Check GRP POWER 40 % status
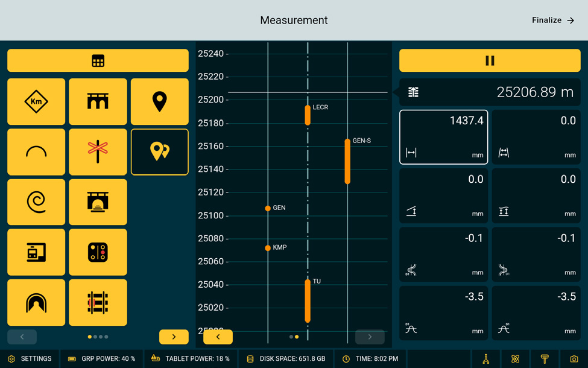 coord(101,359)
